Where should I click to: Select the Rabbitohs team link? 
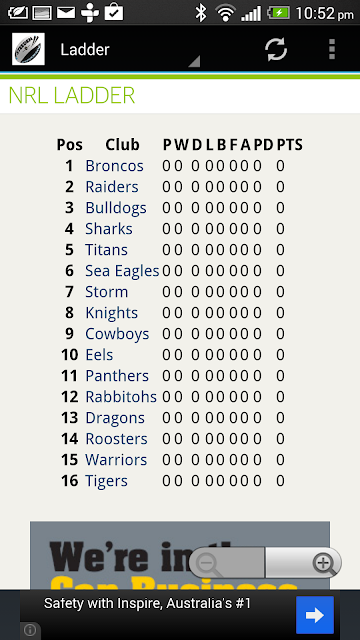[121, 397]
